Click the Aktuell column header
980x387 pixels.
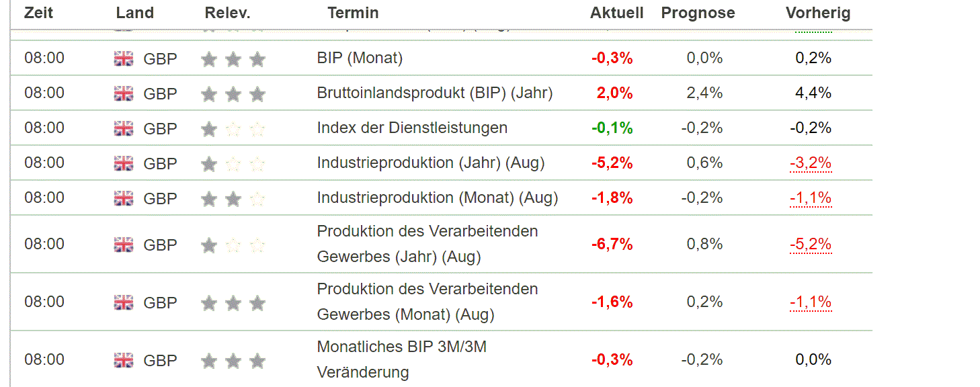pos(616,13)
